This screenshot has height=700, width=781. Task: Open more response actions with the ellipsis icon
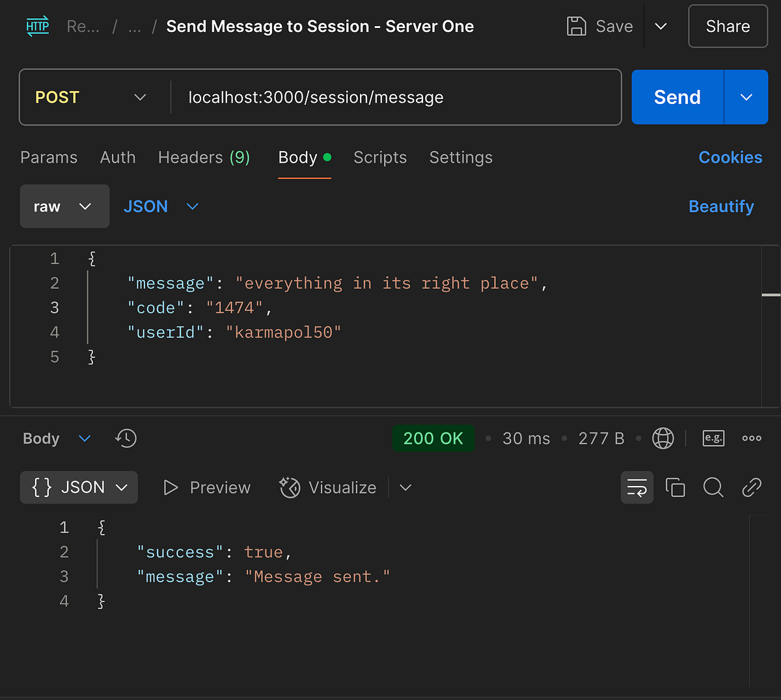[751, 438]
